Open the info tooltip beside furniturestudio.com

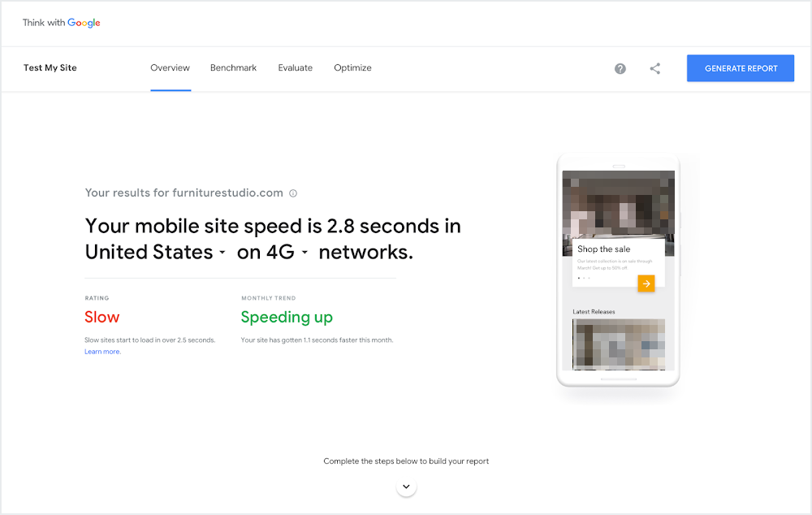coord(293,193)
